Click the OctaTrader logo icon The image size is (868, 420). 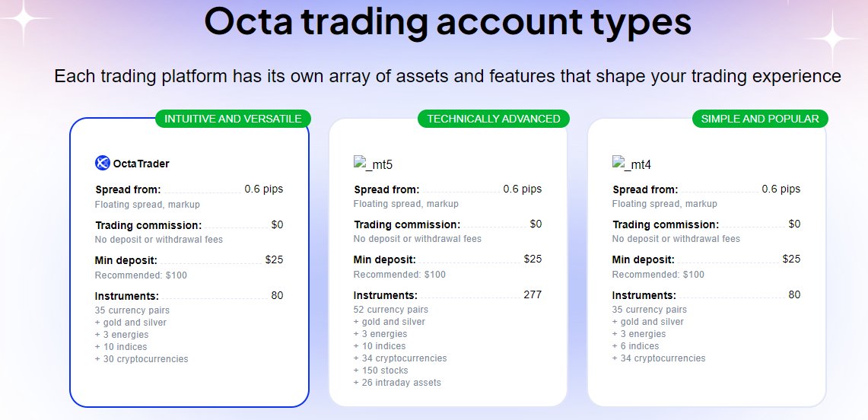[103, 163]
